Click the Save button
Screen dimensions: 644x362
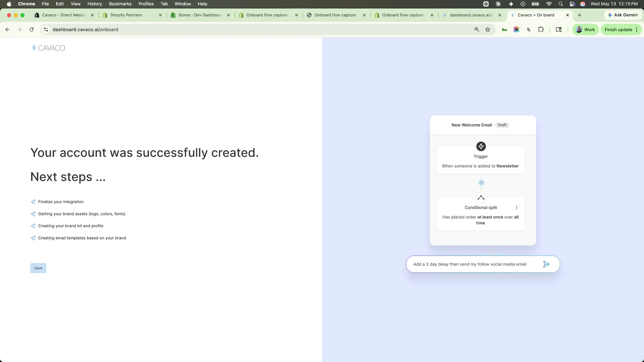click(x=38, y=268)
